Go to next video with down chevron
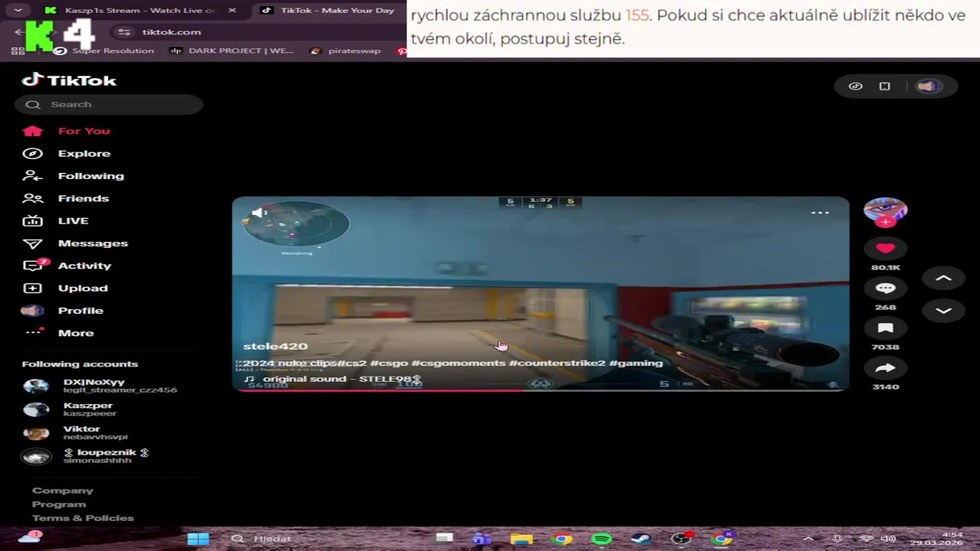 (943, 311)
